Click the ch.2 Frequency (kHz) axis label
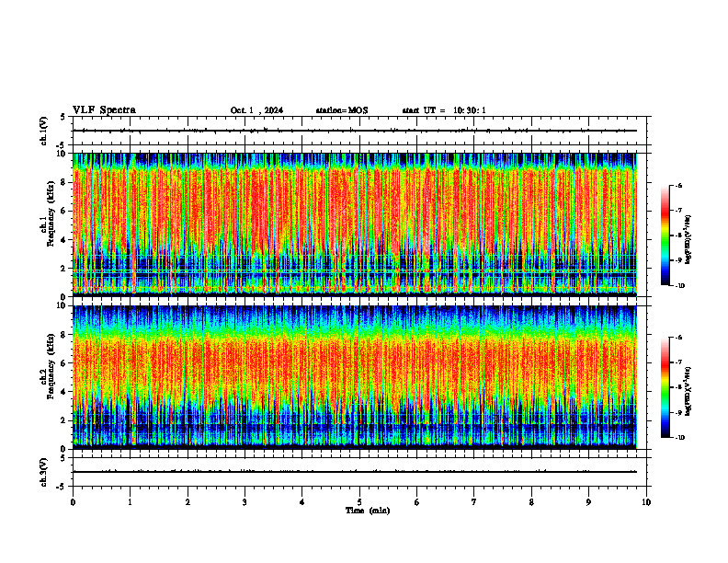The width and height of the screenshot is (728, 563). [47, 366]
